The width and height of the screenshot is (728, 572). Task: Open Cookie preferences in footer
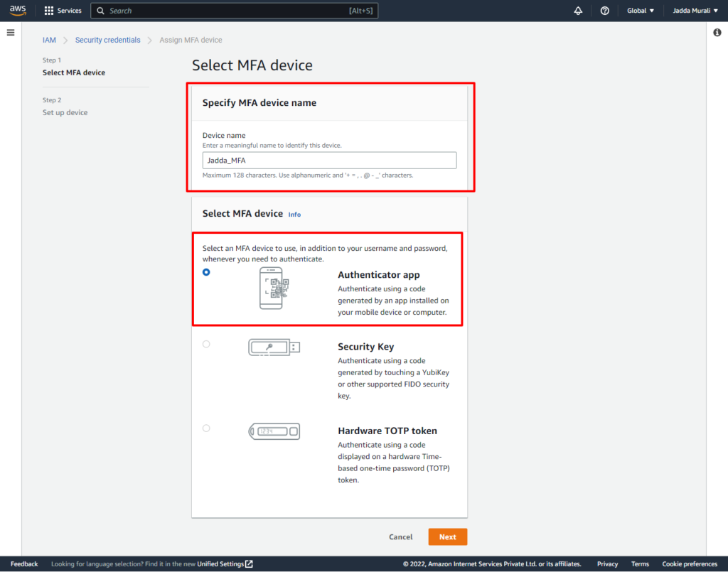point(690,564)
